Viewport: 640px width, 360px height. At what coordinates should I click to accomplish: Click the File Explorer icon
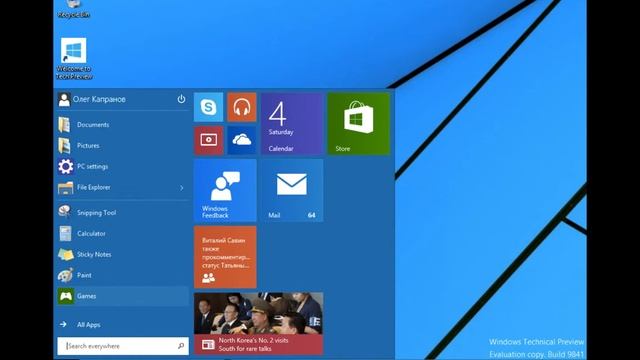click(x=65, y=188)
